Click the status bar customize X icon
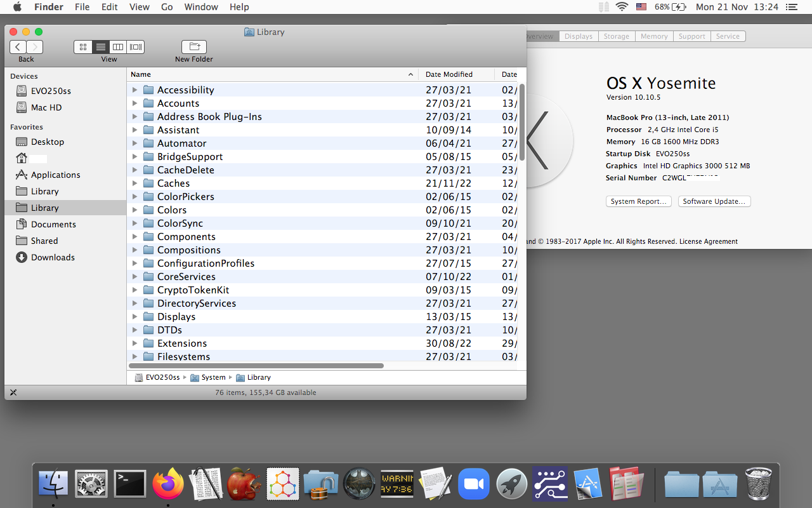Screen dimensions: 812x508 coord(13,392)
